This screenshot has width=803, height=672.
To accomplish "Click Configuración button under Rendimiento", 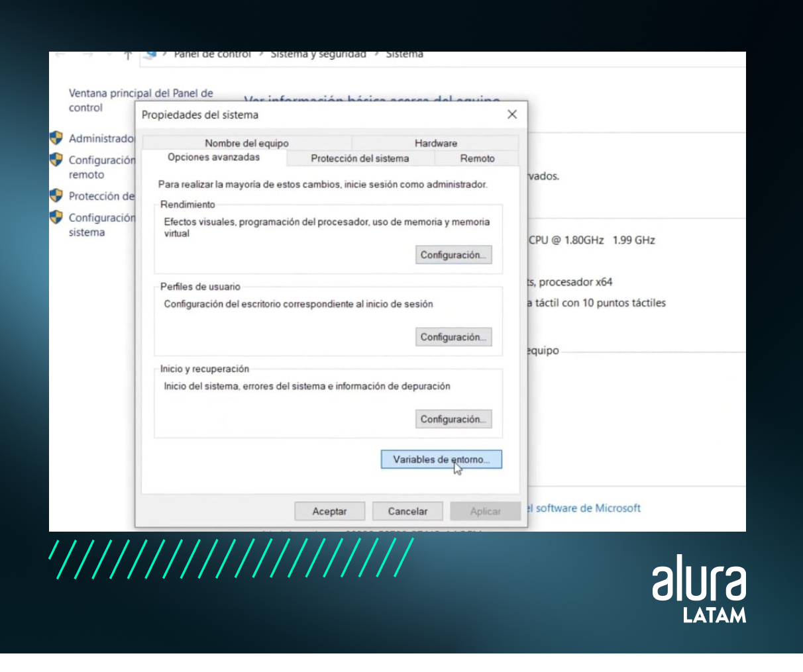I will [454, 255].
